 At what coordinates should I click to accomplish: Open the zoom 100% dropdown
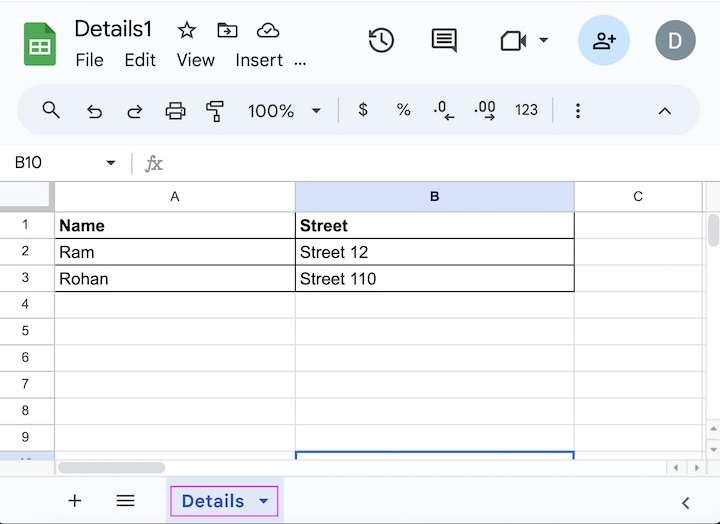pyautogui.click(x=284, y=111)
